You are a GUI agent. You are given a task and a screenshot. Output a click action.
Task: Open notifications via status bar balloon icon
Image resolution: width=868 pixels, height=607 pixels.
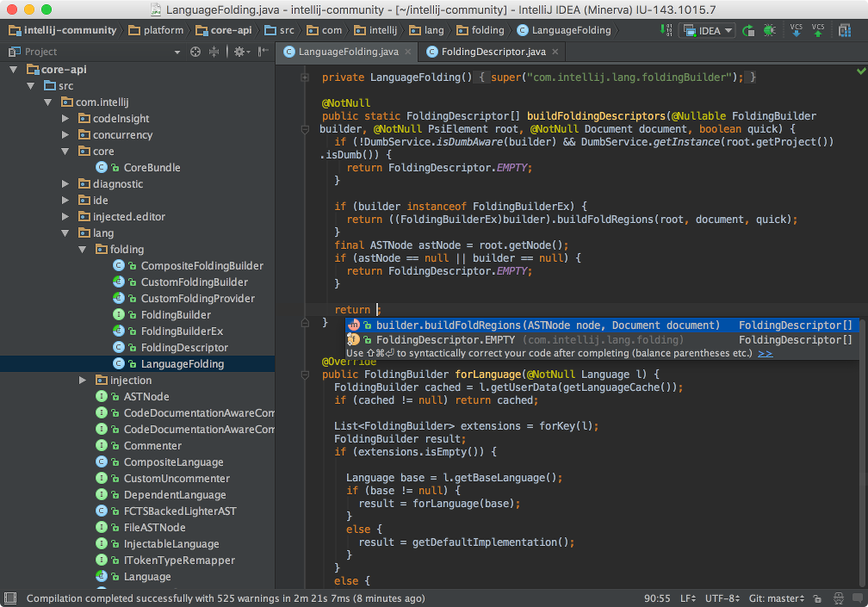point(858,597)
